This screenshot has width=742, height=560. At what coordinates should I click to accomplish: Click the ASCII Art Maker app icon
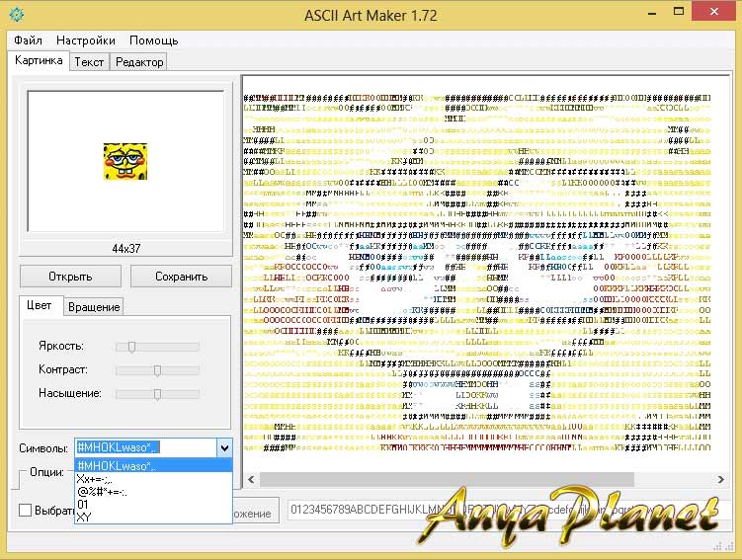(x=17, y=15)
